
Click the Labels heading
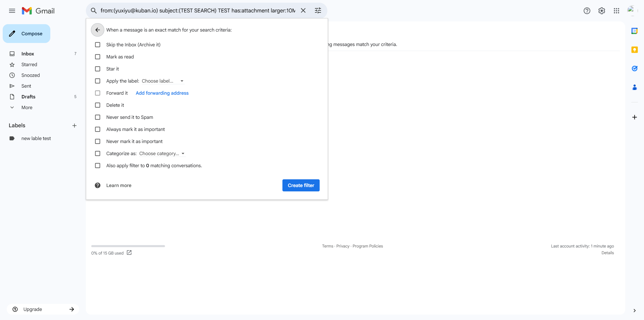point(17,125)
